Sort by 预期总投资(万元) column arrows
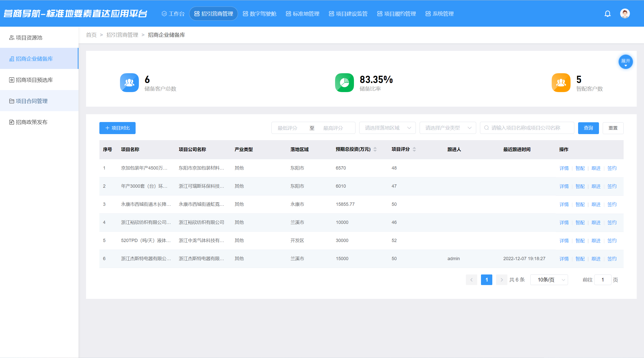 coord(375,149)
